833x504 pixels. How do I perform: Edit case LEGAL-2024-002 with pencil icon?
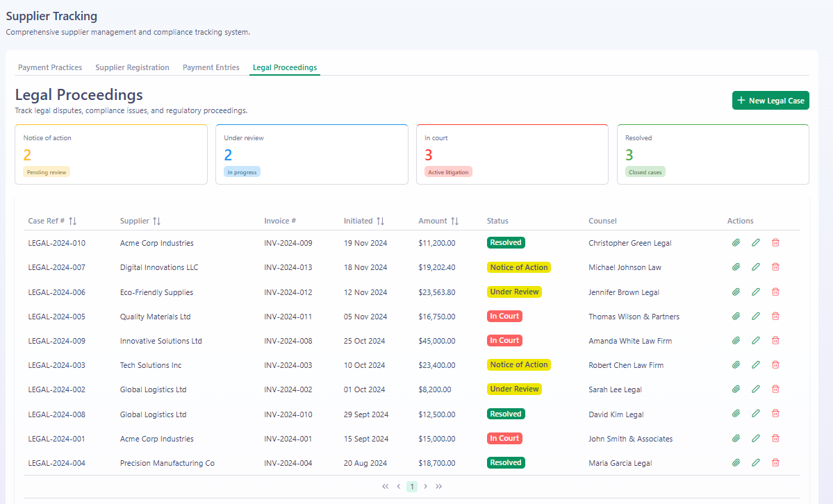pyautogui.click(x=755, y=389)
